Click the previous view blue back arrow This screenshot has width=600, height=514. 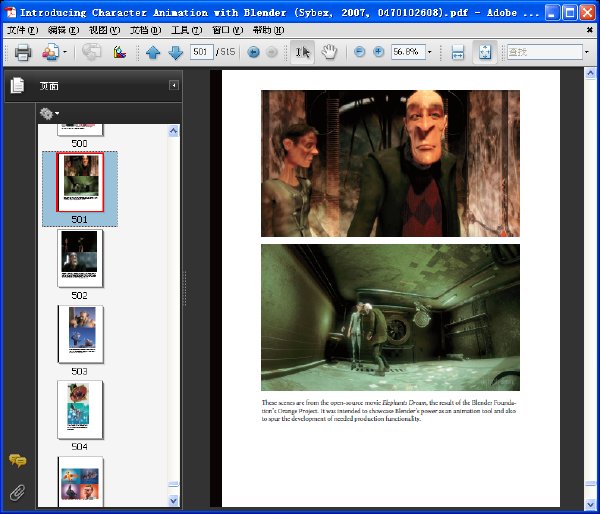click(253, 52)
